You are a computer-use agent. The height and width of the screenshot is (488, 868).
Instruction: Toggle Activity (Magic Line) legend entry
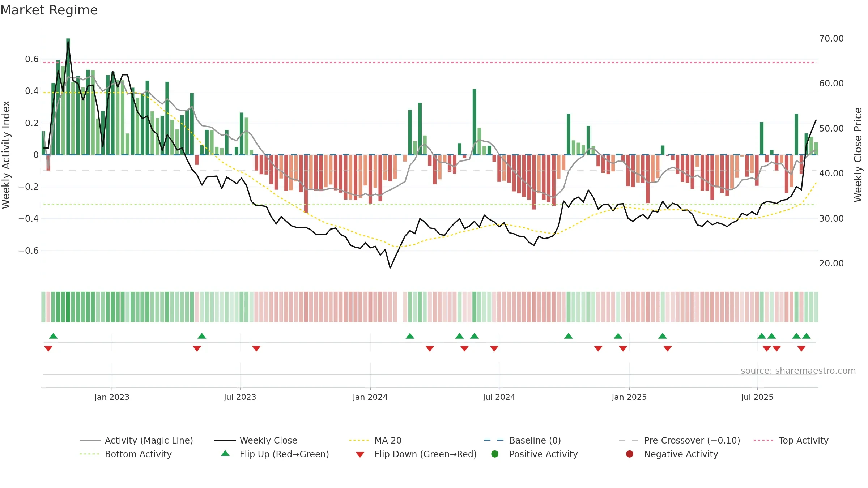136,440
